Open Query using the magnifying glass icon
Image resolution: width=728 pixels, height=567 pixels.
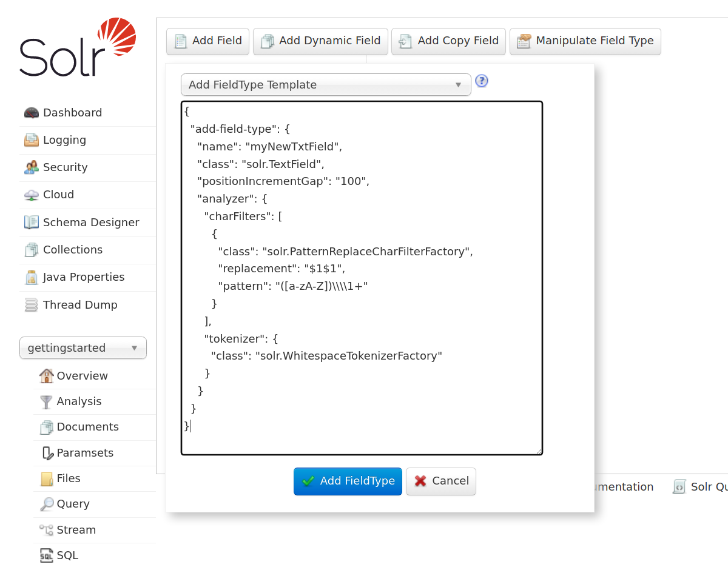pos(45,504)
